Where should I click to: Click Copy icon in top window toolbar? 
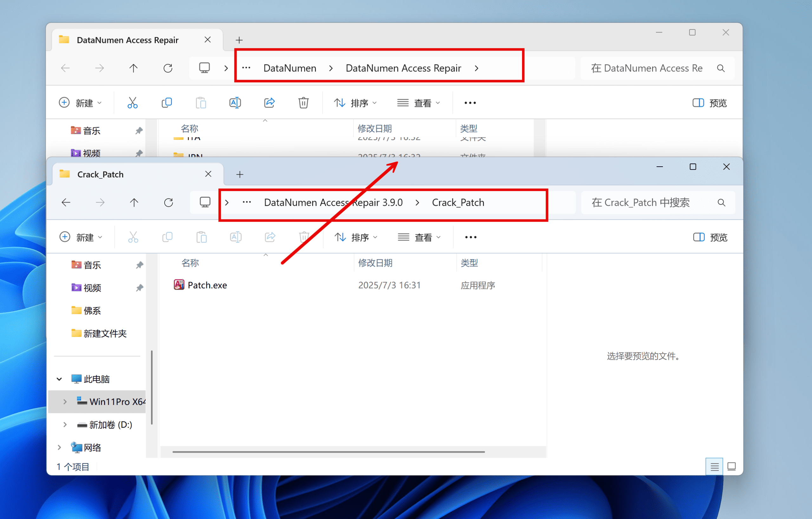[167, 103]
